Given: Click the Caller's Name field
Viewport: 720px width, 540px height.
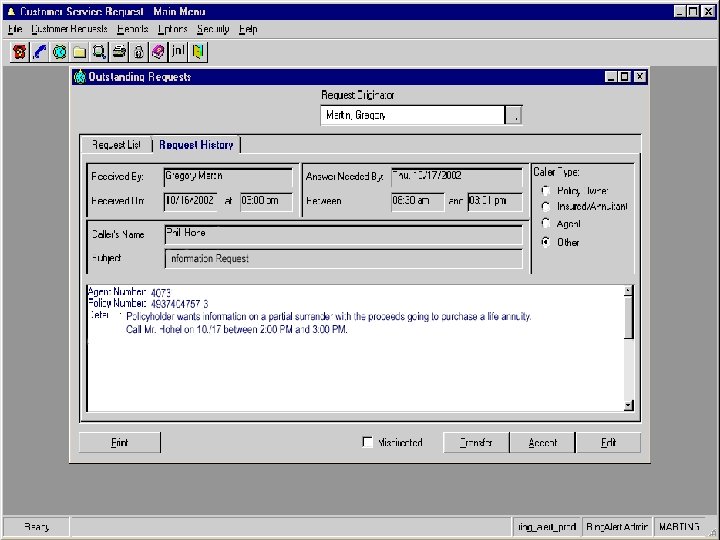Looking at the screenshot, I should click(x=343, y=235).
